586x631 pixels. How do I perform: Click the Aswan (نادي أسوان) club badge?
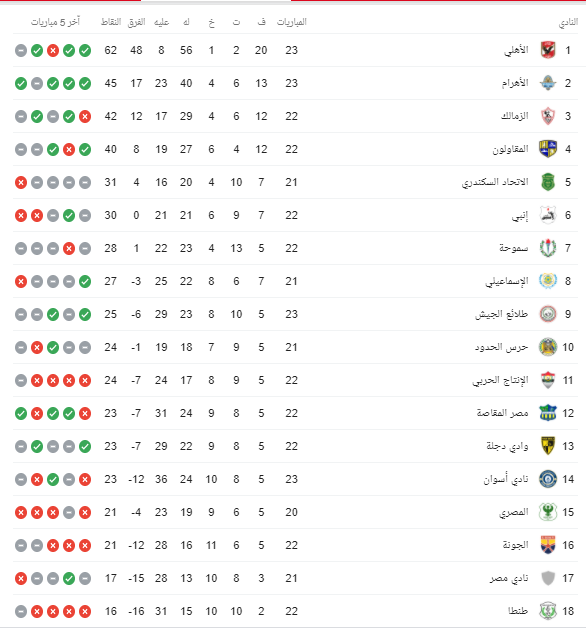click(x=548, y=479)
